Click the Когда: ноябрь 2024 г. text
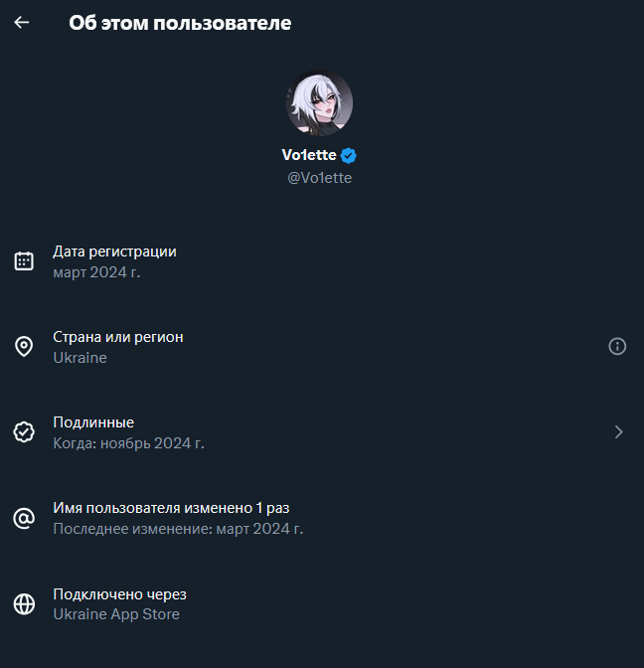Screen dimensions: 644x668 [128, 443]
